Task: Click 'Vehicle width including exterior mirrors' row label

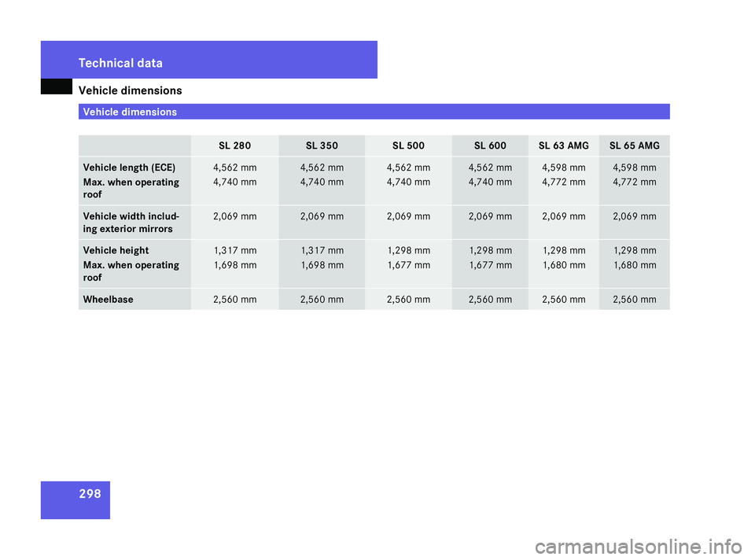Action: [x=131, y=223]
